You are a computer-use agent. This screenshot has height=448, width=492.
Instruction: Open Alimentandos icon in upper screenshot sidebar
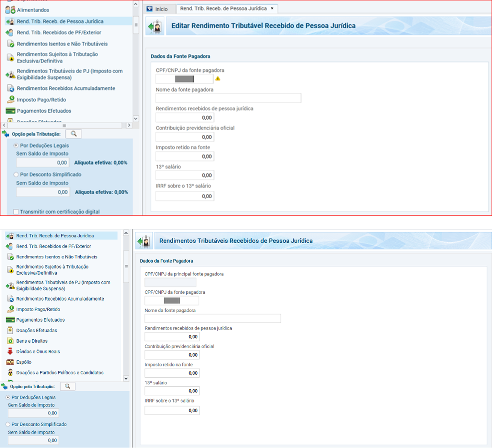[10, 10]
